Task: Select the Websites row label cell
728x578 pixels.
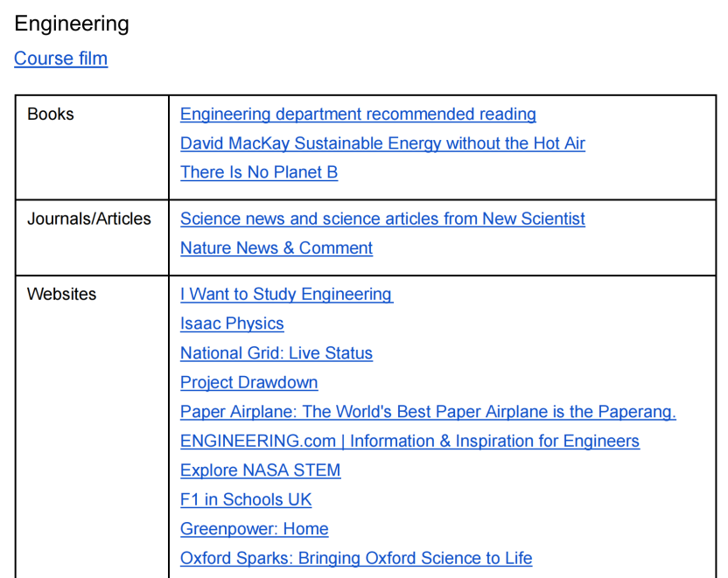Action: coord(92,427)
